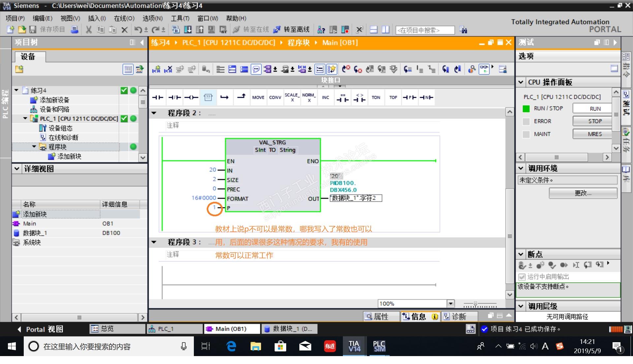
Task: Insert empty box instruction
Action: pyautogui.click(x=208, y=97)
